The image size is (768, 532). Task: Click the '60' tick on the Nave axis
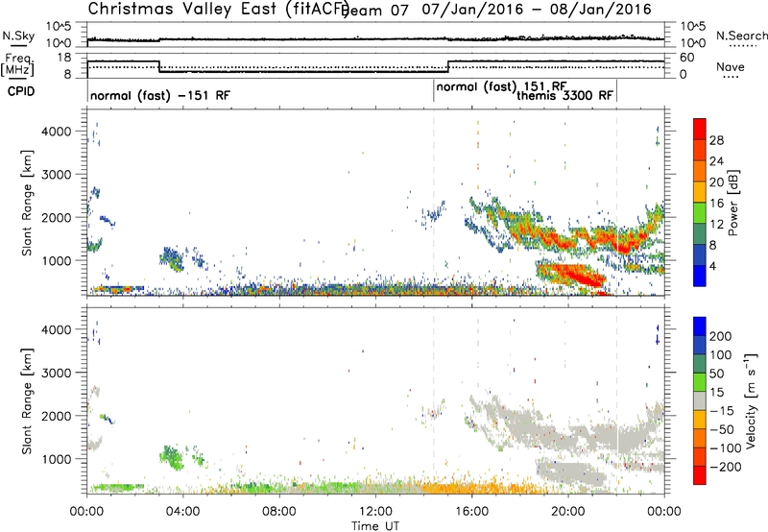pos(687,58)
